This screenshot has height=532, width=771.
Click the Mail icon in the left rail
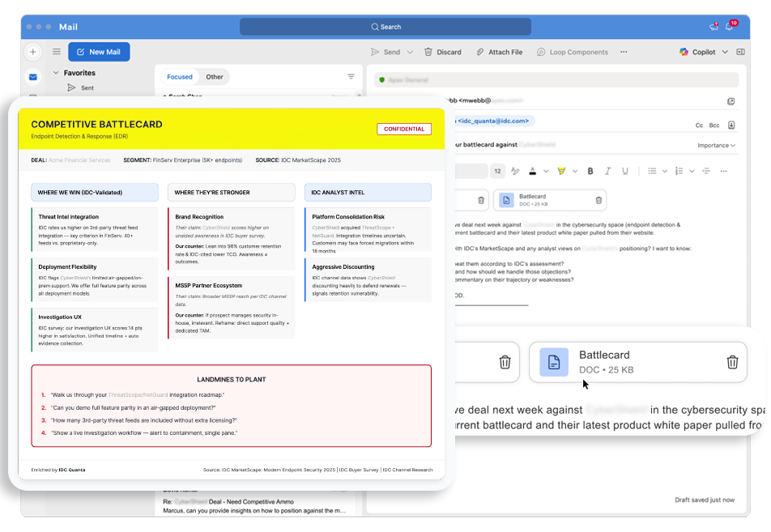33,77
